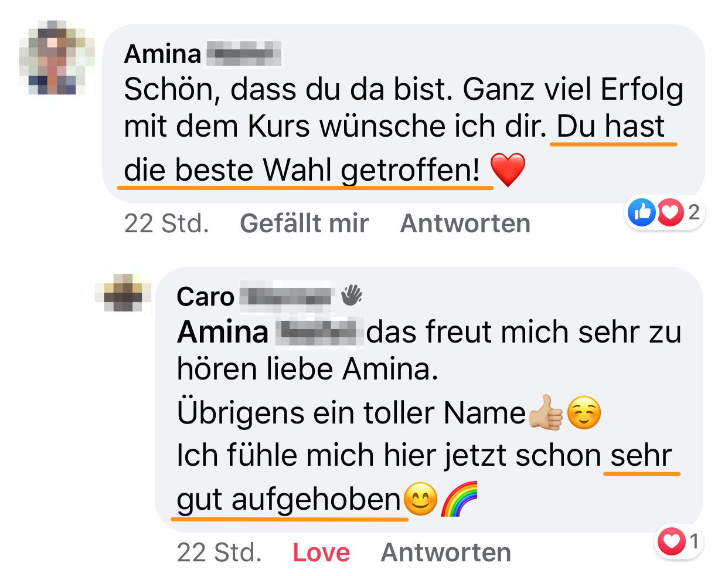
Task: Reply to Amina's comment via Antworten
Action: (465, 223)
